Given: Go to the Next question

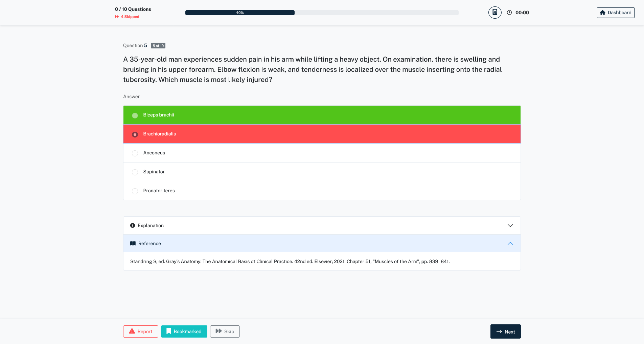Looking at the screenshot, I should (x=505, y=331).
